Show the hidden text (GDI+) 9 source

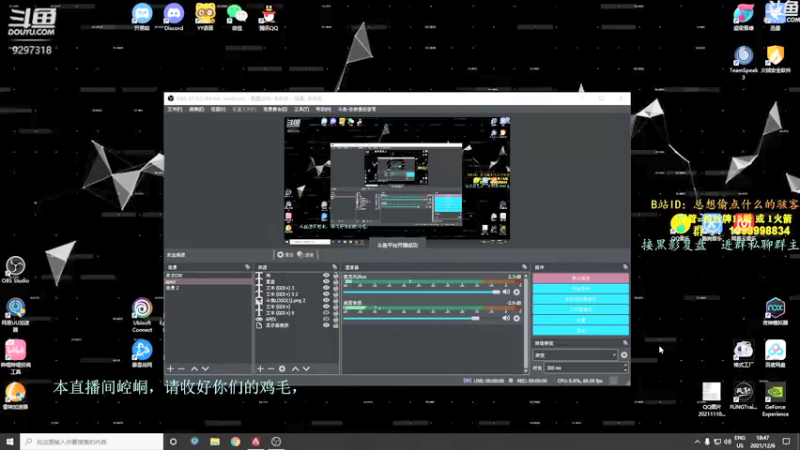point(326,313)
